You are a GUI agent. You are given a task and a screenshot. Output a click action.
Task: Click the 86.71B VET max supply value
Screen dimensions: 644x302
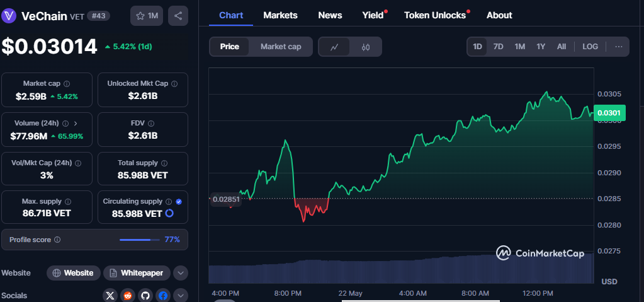click(x=47, y=213)
